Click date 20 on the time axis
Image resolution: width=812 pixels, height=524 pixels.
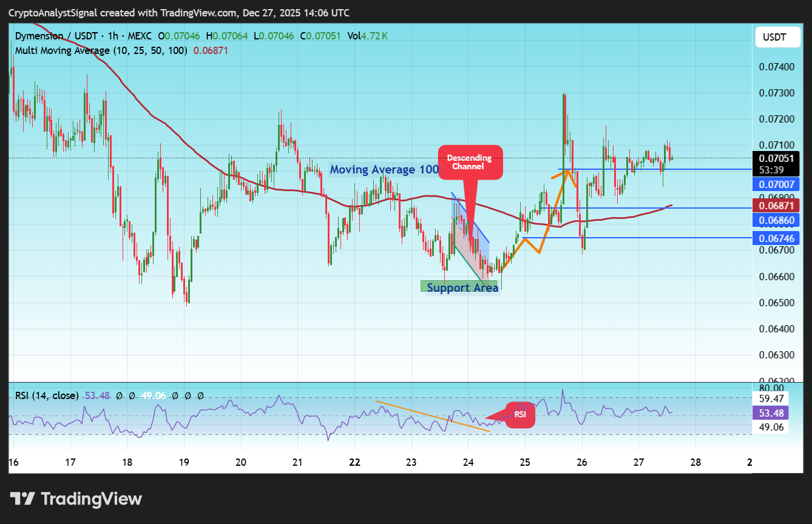[241, 462]
